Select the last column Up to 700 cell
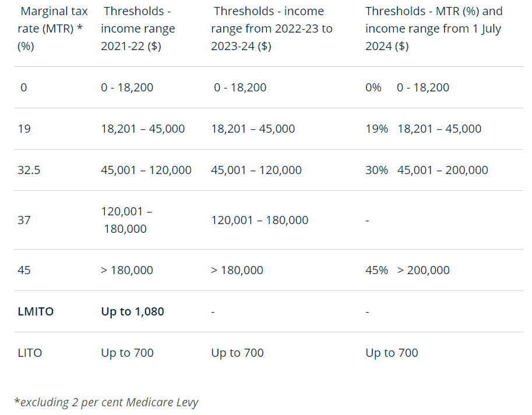Image resolution: width=532 pixels, height=415 pixels. coord(392,353)
